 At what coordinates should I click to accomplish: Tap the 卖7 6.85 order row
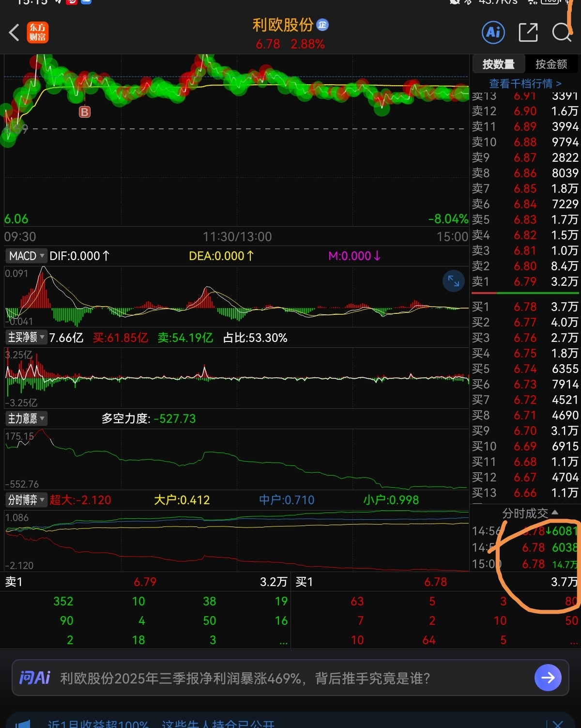tap(525, 188)
